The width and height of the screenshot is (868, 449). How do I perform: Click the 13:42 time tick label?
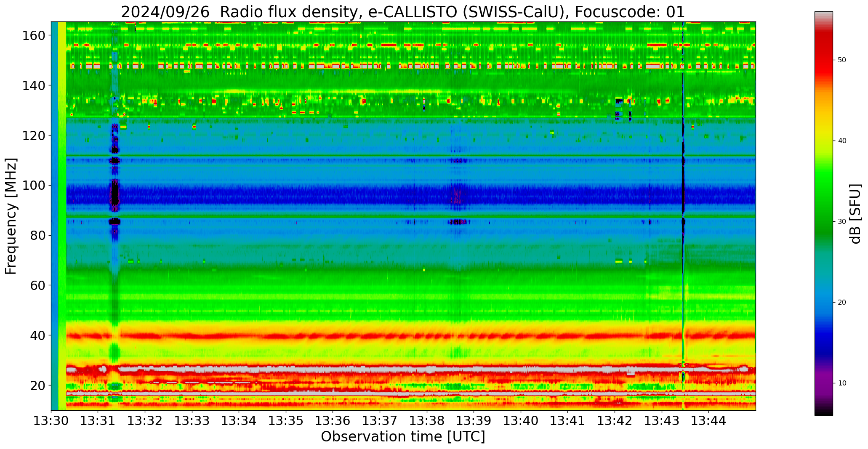(615, 420)
